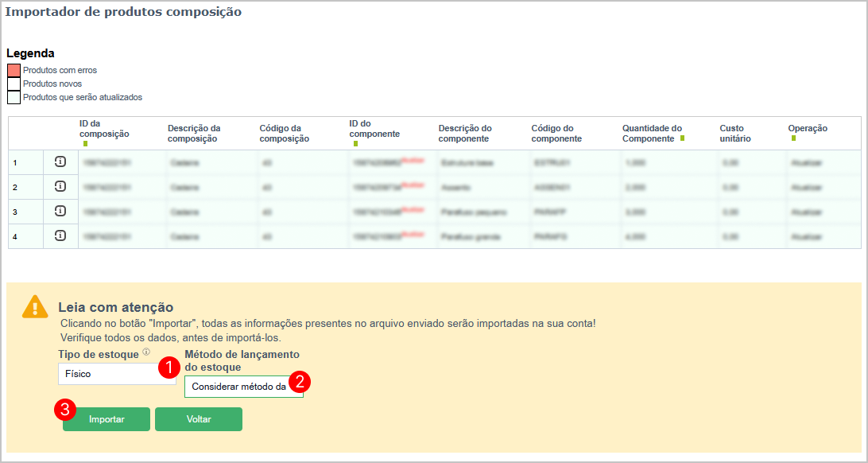
Task: Click the Produtos novos legend label
Action: pyautogui.click(x=52, y=84)
